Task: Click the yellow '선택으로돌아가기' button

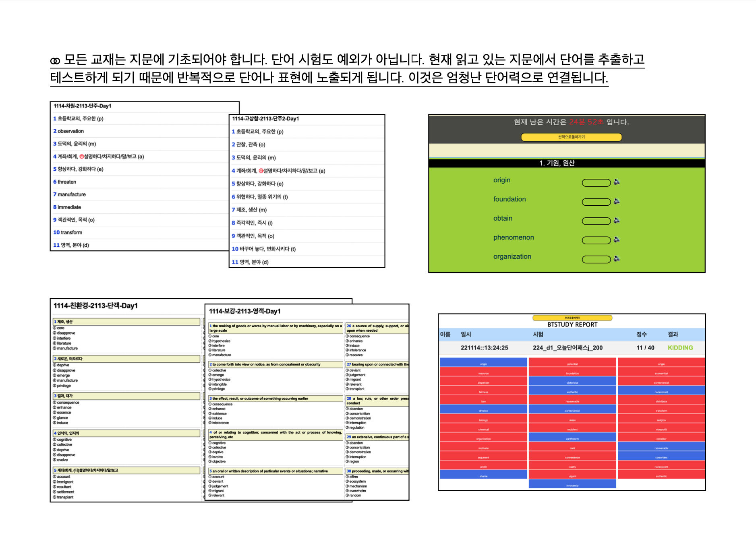Action: (x=571, y=137)
